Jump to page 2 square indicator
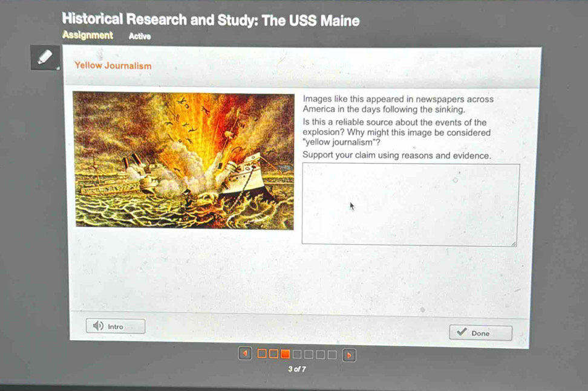The width and height of the screenshot is (588, 391). (x=274, y=354)
